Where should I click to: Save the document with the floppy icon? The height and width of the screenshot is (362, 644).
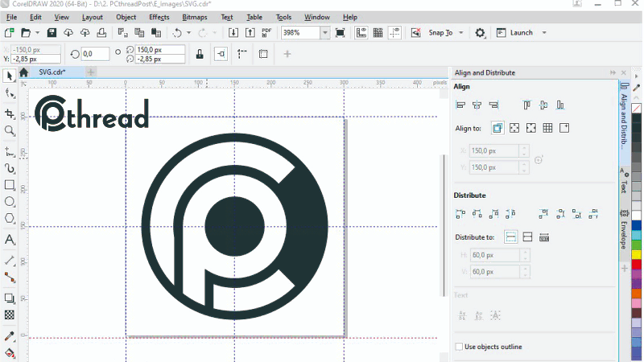[x=52, y=33]
